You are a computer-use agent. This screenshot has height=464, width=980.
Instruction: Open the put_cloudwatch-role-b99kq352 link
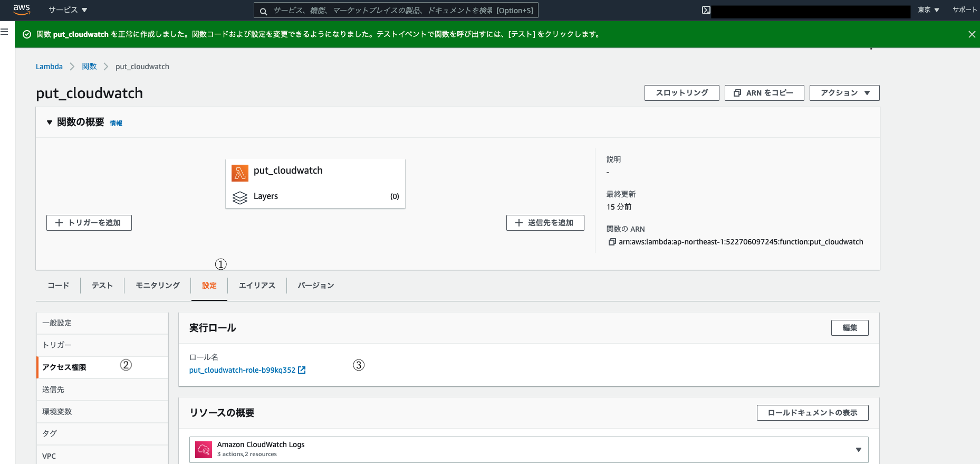point(242,370)
